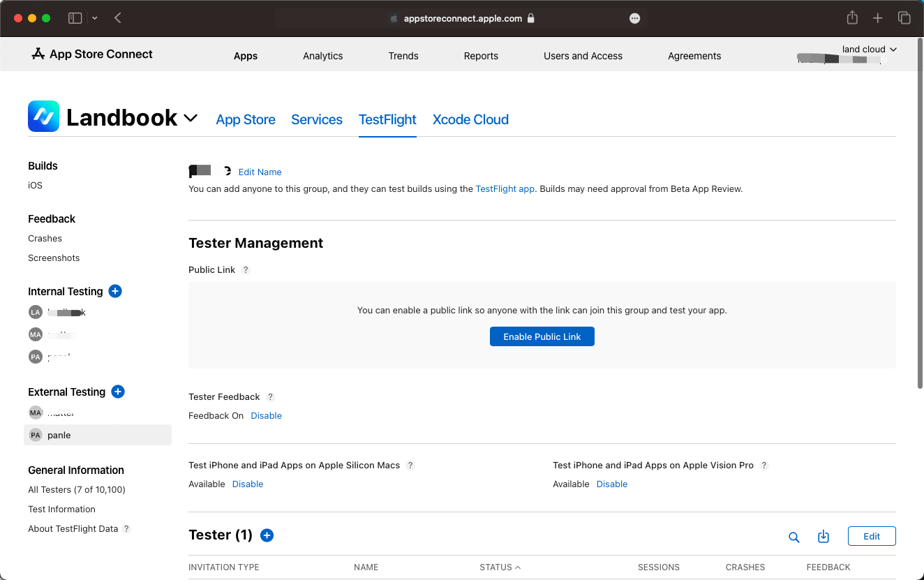Viewport: 924px width, 580px height.
Task: Select the PA avatar under Internal Testing
Action: 36,357
